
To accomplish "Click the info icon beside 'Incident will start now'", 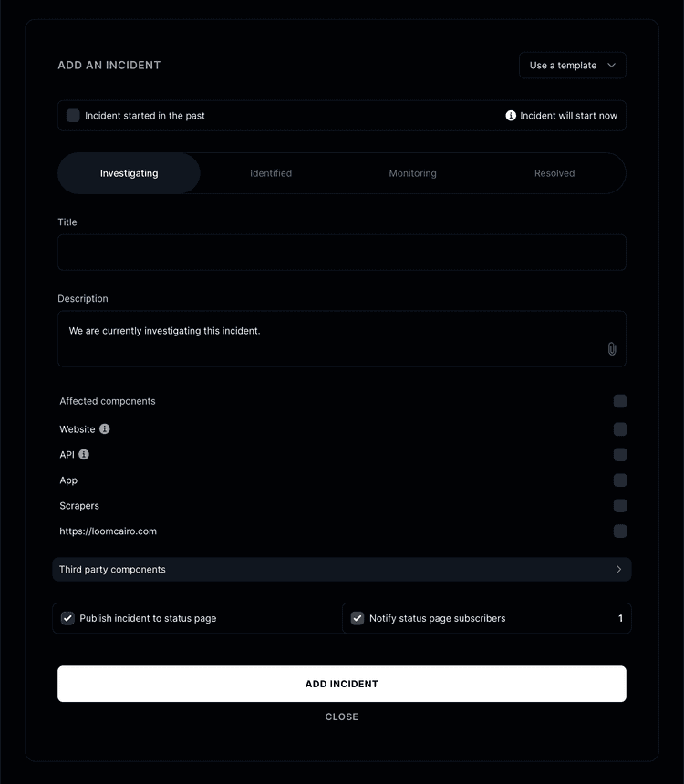I will (x=510, y=115).
